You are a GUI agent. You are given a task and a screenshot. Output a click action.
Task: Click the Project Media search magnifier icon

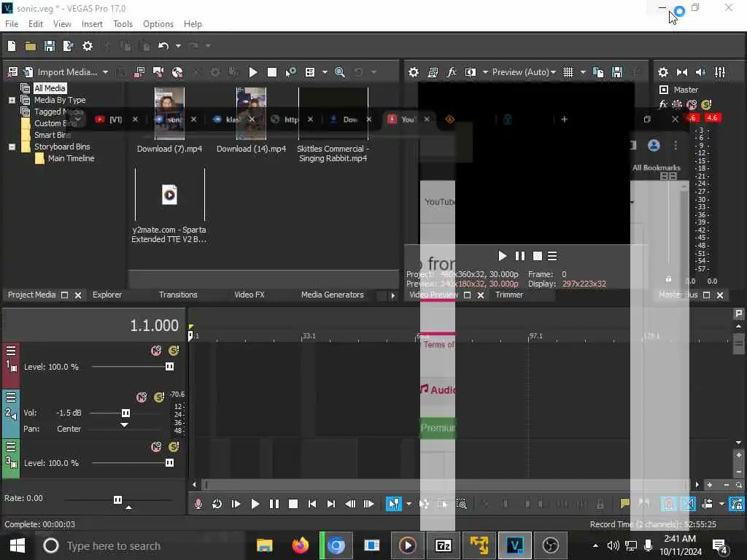pos(340,72)
